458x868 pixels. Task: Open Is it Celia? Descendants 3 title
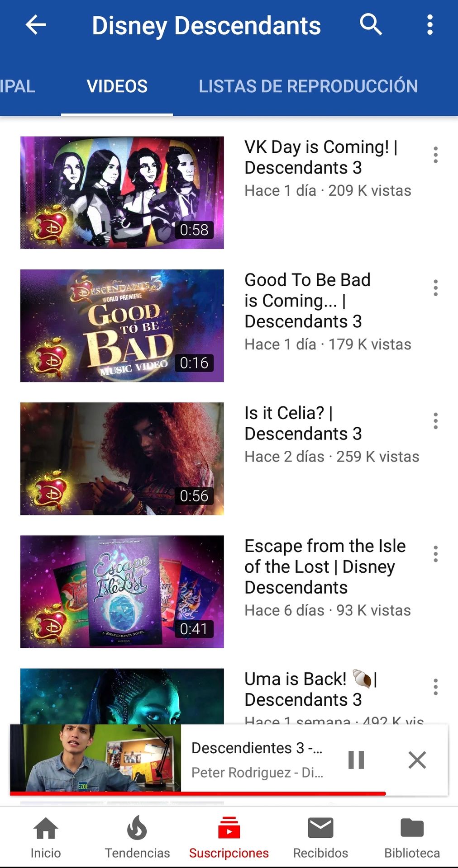click(x=303, y=424)
